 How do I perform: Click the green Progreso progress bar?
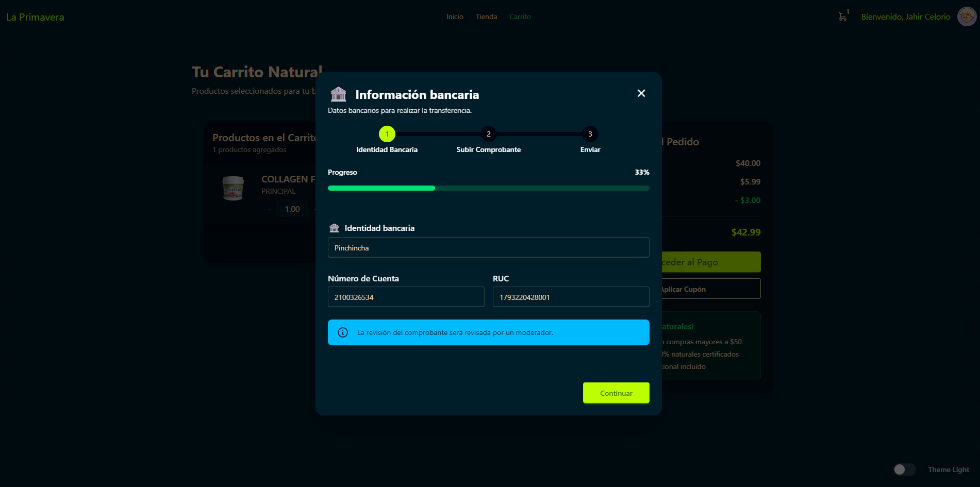[488, 188]
